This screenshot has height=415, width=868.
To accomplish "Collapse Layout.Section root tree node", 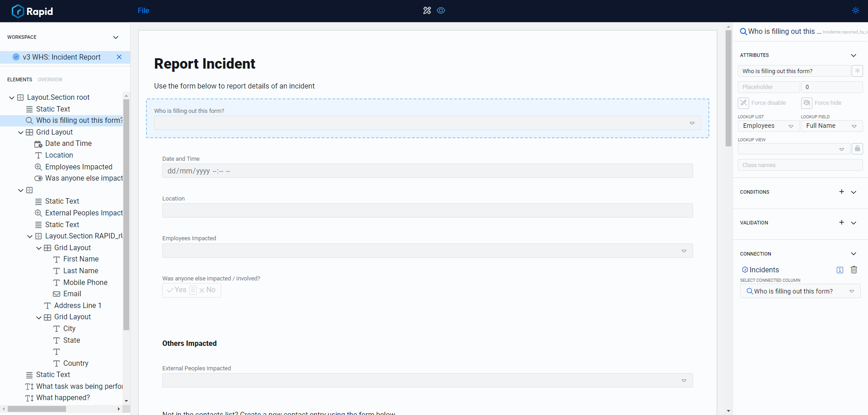I will tap(12, 98).
